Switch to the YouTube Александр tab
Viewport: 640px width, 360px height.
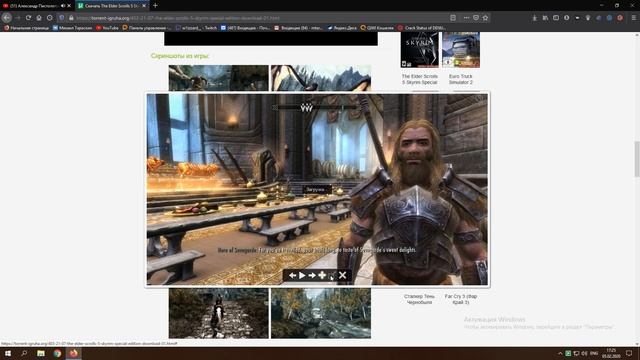click(33, 6)
